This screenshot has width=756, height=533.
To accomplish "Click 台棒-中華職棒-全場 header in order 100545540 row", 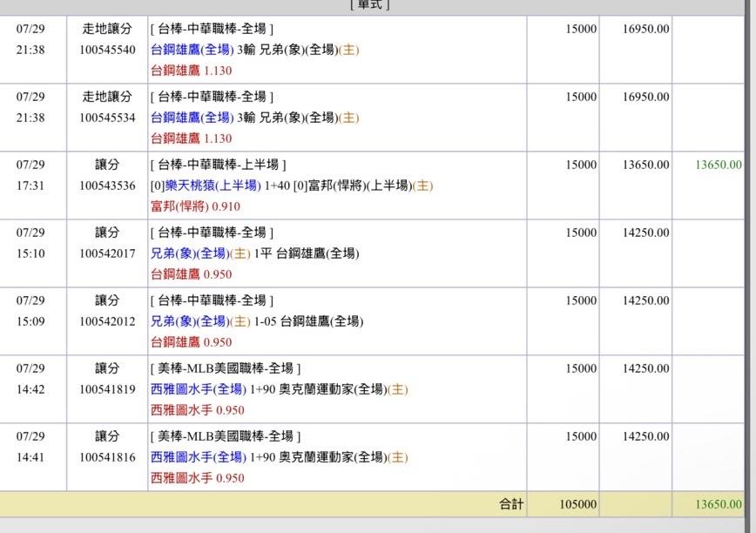I will point(212,29).
